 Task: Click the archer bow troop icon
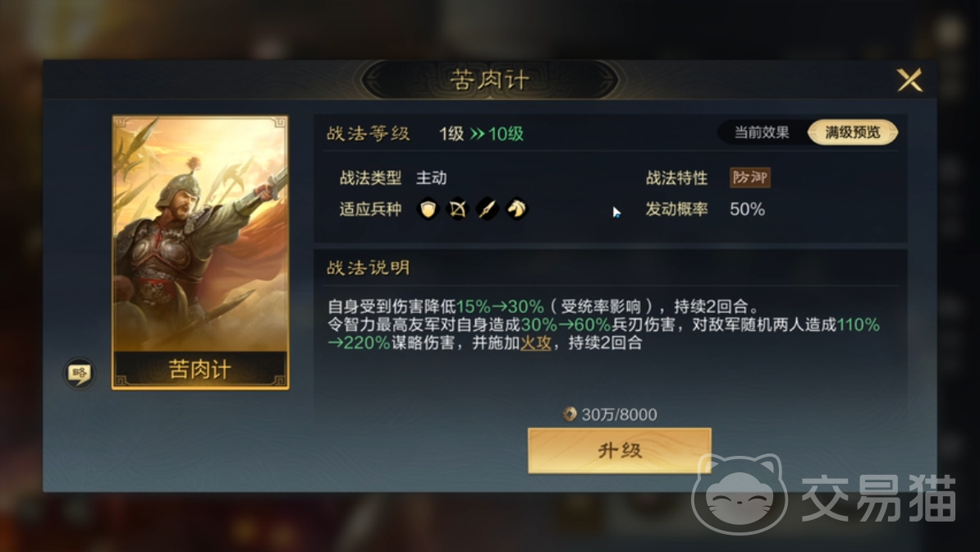(457, 209)
